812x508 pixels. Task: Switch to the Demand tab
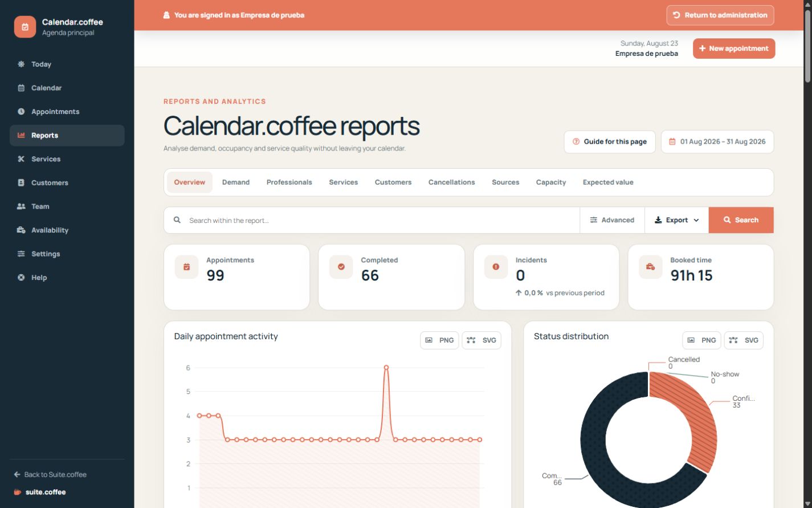236,182
